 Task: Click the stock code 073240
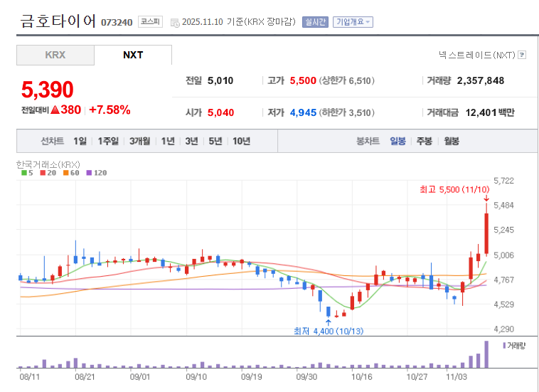click(117, 22)
